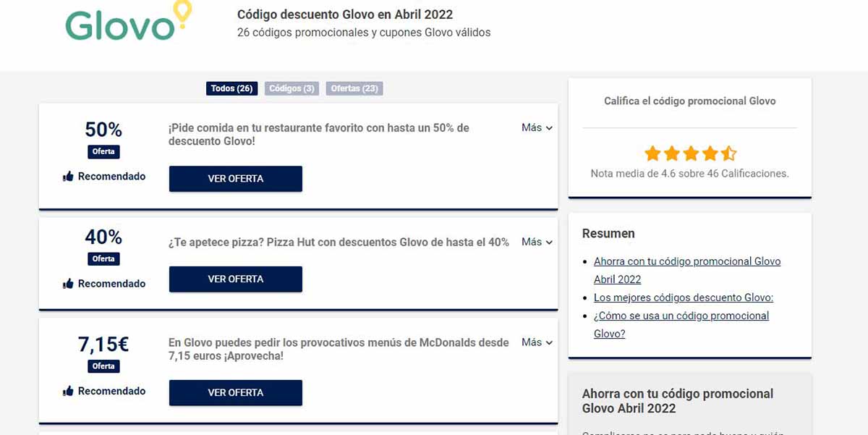Open '¿Cómo se usa un código promocional' link
Viewport: 868px width, 435px height.
(x=681, y=316)
